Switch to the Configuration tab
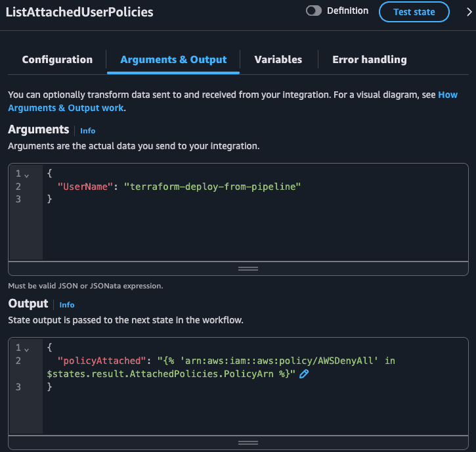 click(x=57, y=60)
